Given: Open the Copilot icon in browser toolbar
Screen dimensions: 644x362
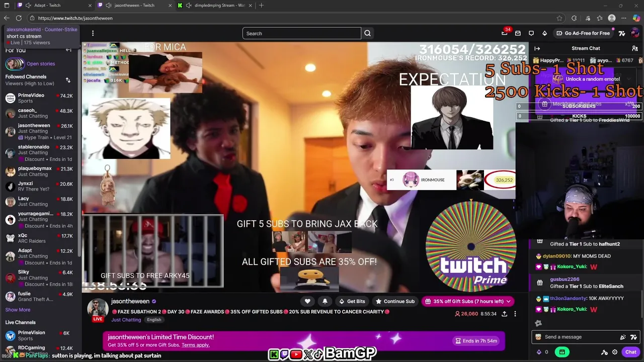Looking at the screenshot, I should (636, 18).
